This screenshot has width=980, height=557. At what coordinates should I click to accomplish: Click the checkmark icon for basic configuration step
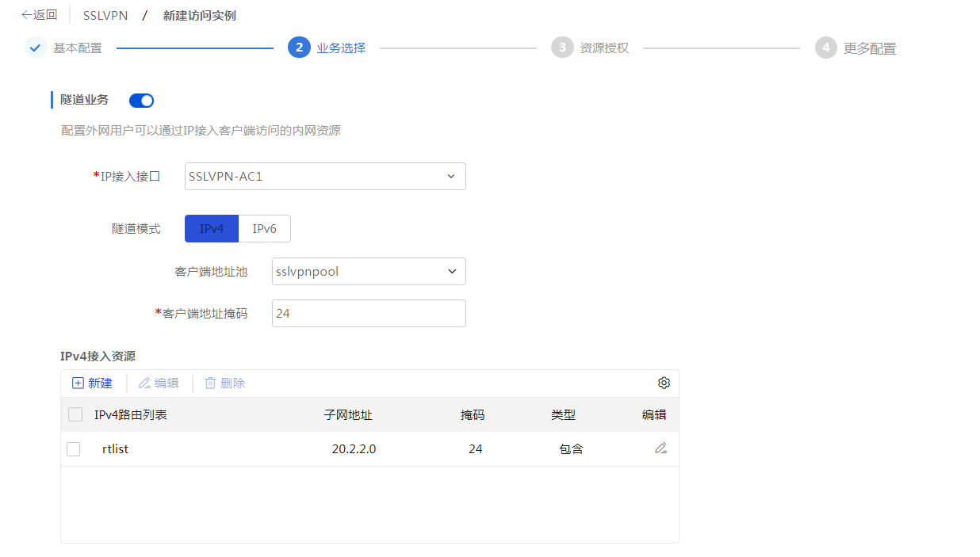(35, 48)
